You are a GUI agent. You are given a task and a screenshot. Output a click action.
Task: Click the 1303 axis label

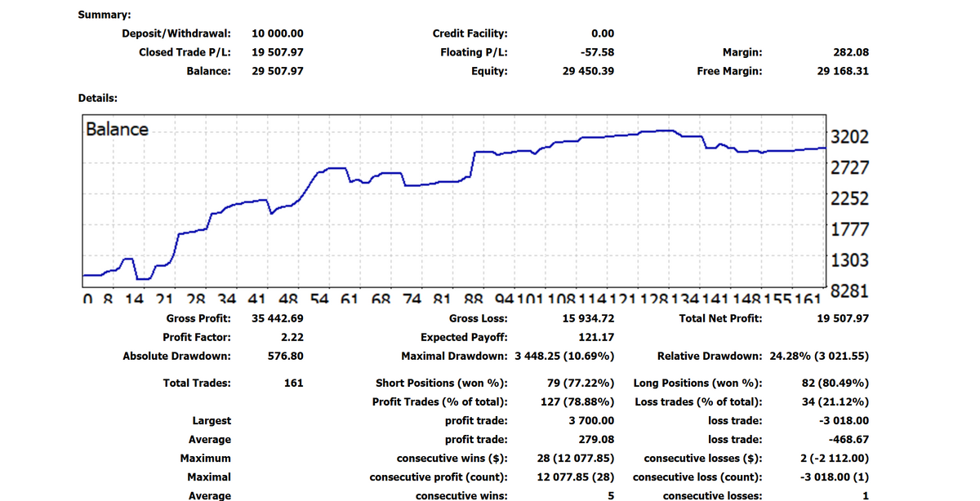[849, 261]
